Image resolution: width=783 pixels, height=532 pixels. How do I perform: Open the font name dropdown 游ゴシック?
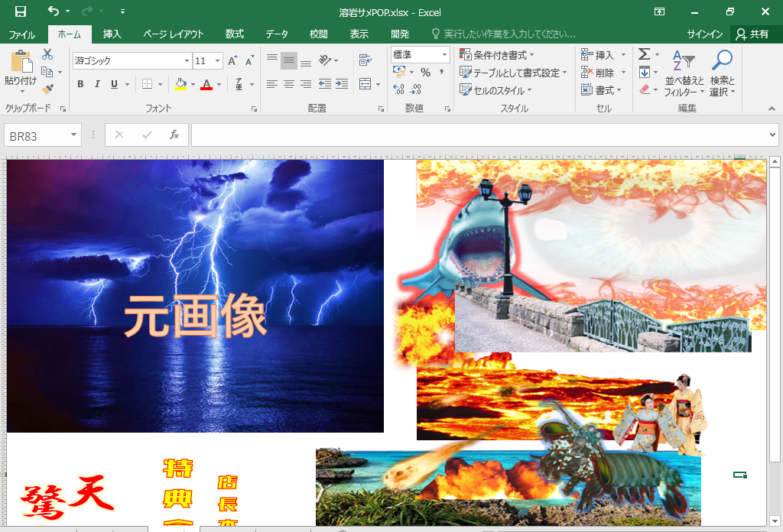[x=187, y=60]
